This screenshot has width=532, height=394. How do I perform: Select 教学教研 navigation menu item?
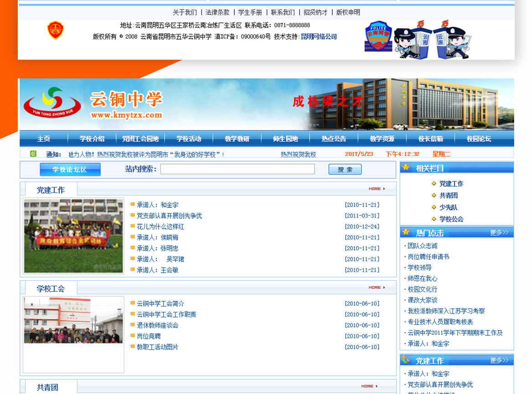pyautogui.click(x=237, y=139)
